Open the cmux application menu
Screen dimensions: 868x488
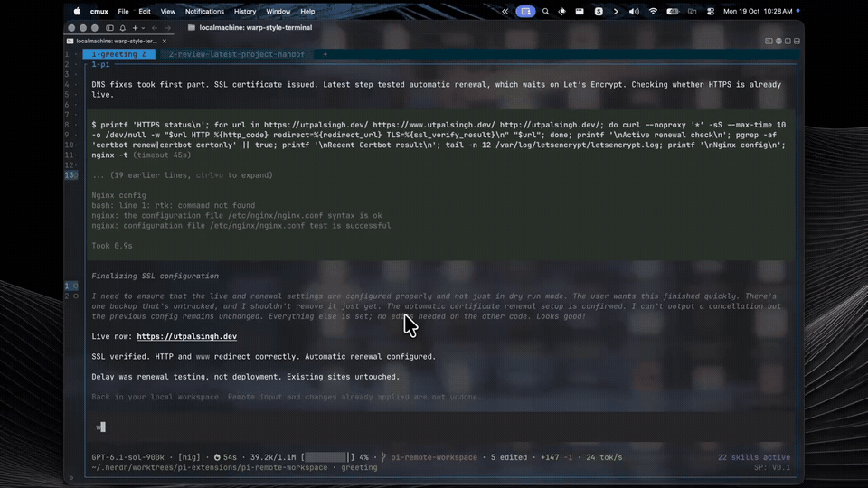pyautogui.click(x=99, y=11)
